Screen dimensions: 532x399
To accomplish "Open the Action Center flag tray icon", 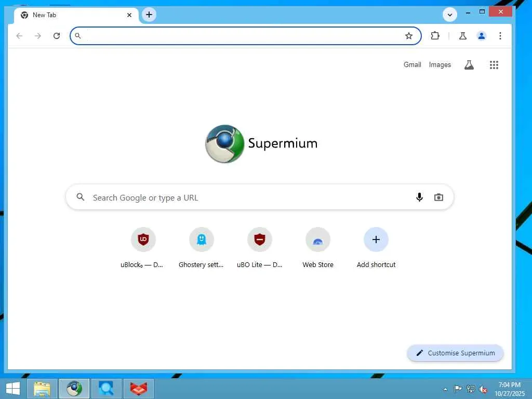I will [x=458, y=389].
